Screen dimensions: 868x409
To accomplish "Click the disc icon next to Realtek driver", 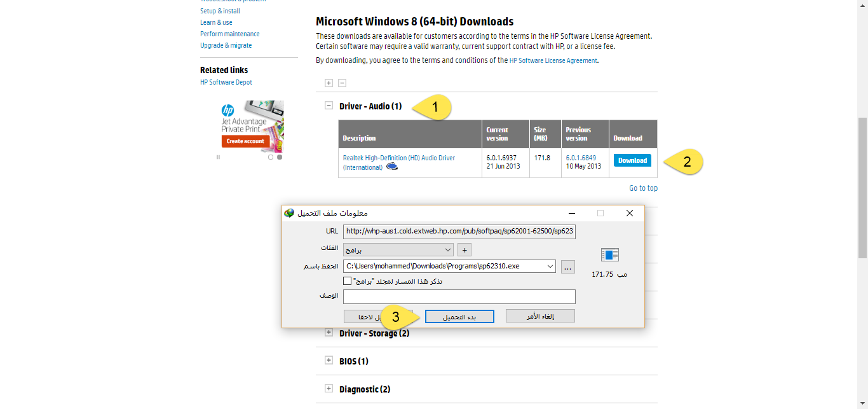I will click(392, 167).
